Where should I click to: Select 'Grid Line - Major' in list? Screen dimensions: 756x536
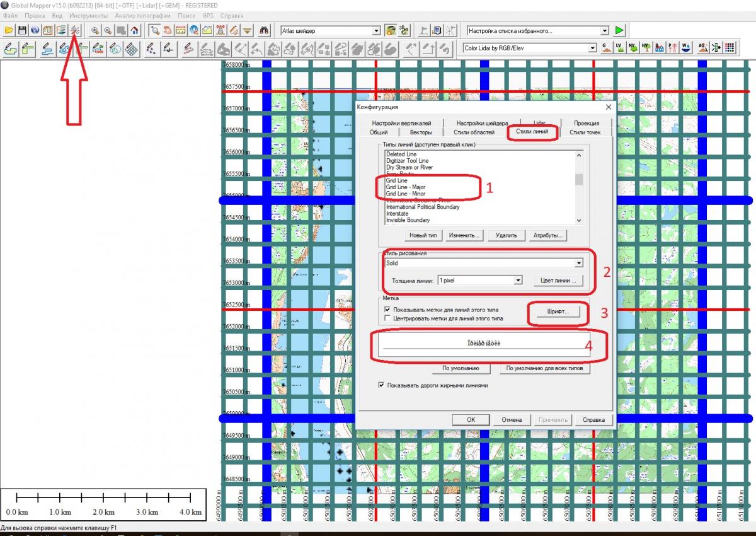(x=405, y=187)
